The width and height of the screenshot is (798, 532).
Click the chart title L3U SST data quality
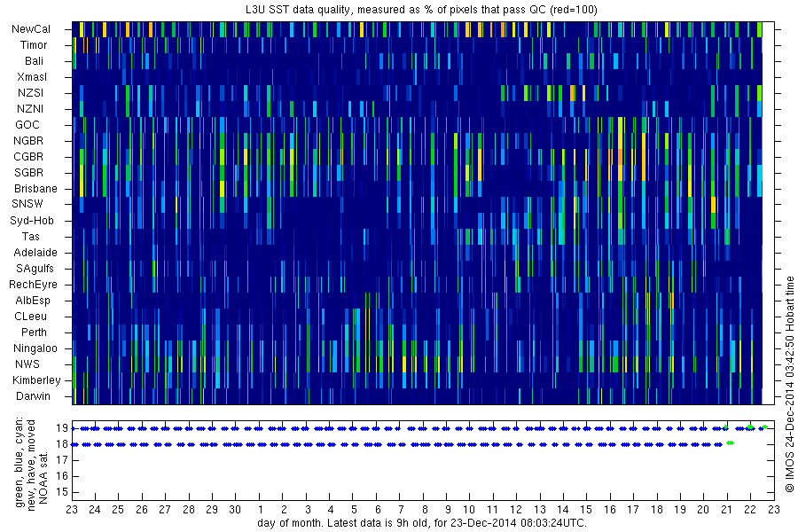tap(421, 10)
